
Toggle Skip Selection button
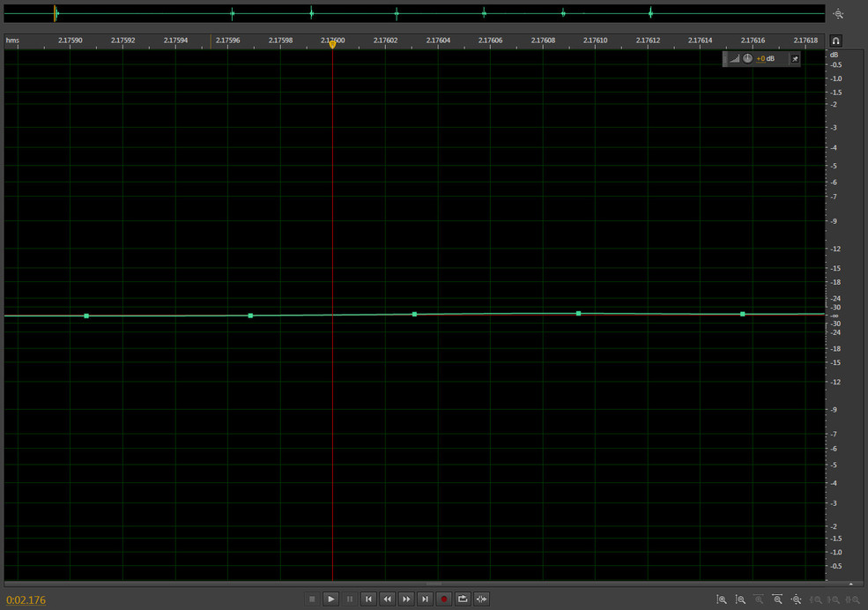coord(481,599)
